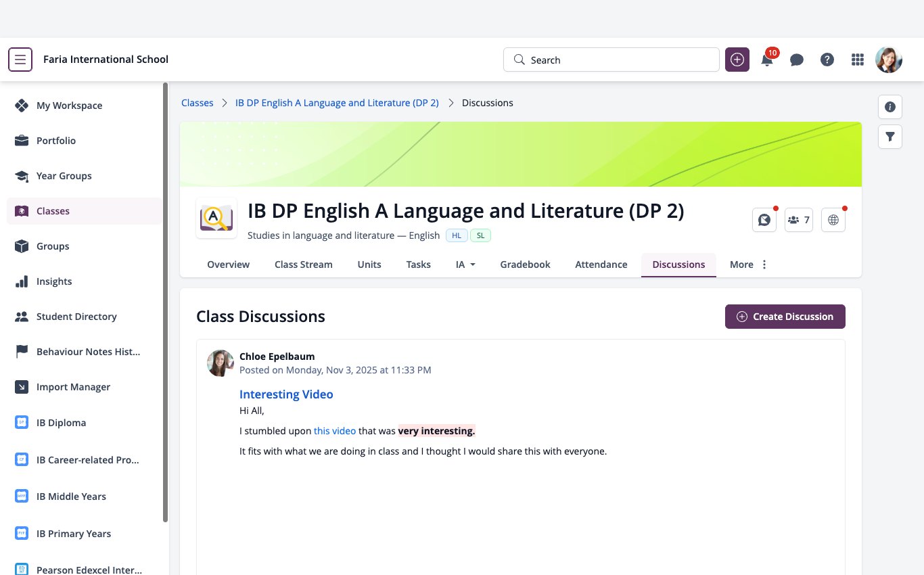Screen dimensions: 924x575
Task: Follow the 'this video' link
Action: [x=335, y=431]
